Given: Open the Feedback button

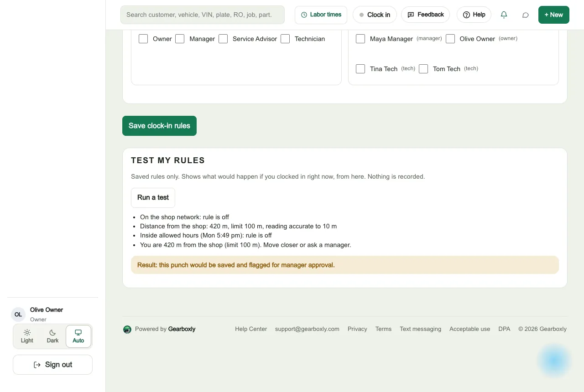Looking at the screenshot, I should coord(426,15).
